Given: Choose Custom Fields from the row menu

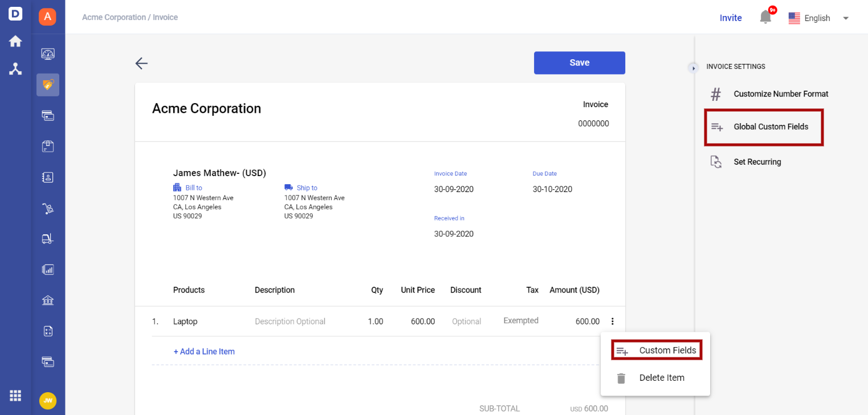Looking at the screenshot, I should tap(657, 351).
